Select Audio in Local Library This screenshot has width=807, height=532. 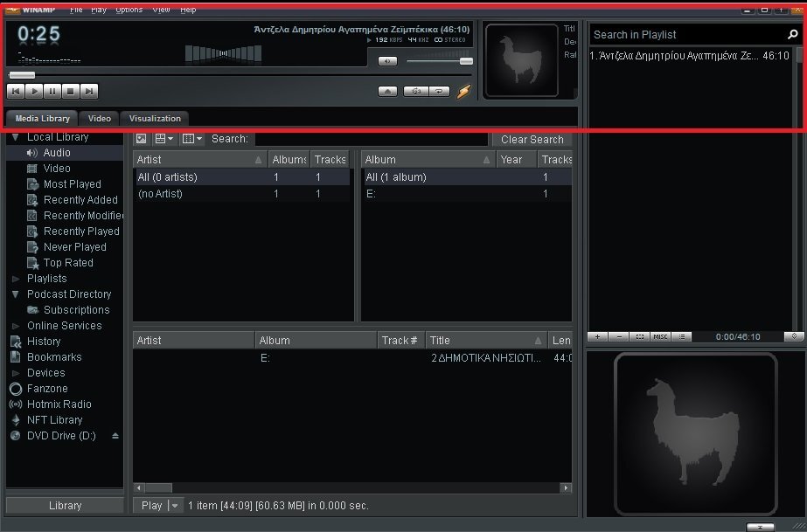pyautogui.click(x=57, y=153)
